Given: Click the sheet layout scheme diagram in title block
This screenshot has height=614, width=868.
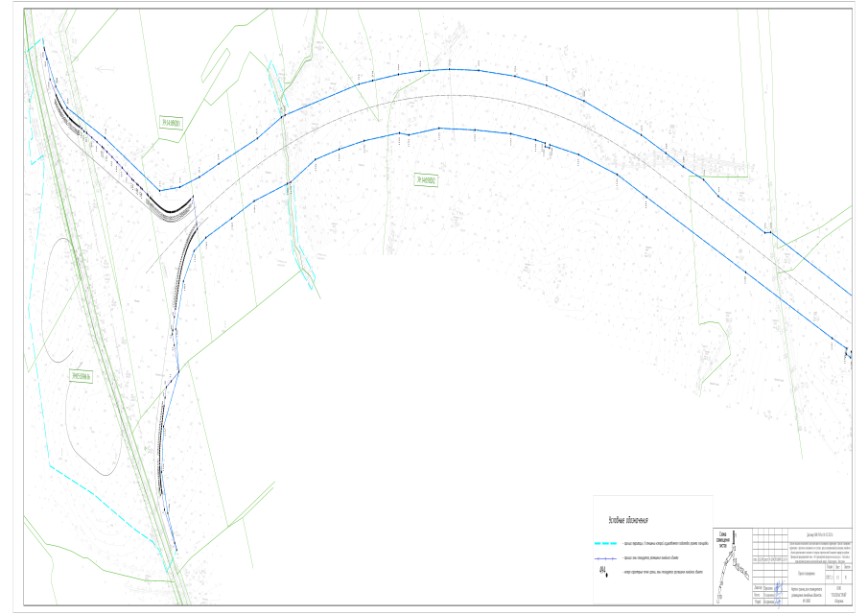Looking at the screenshot, I should coord(734,566).
